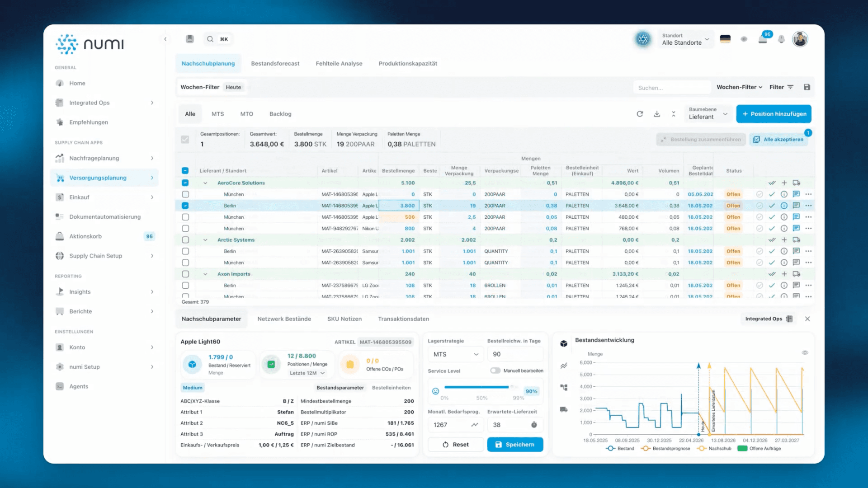
Task: Open Einkauf in the sidebar
Action: pos(104,197)
